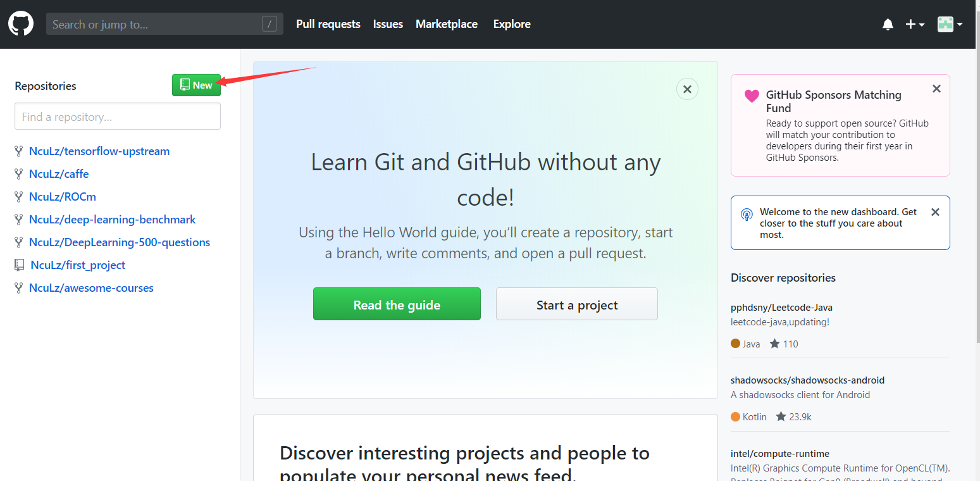The width and height of the screenshot is (980, 481).
Task: Open the notifications bell
Action: (888, 24)
